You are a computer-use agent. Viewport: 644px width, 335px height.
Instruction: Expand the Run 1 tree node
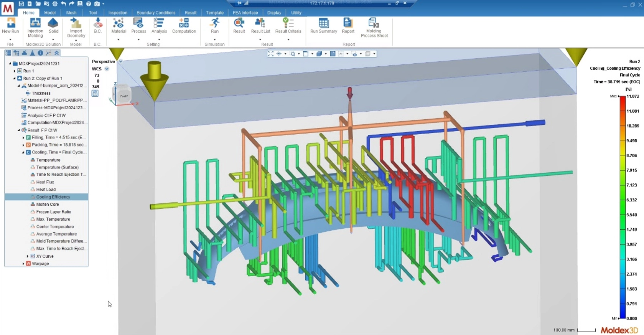pos(15,71)
